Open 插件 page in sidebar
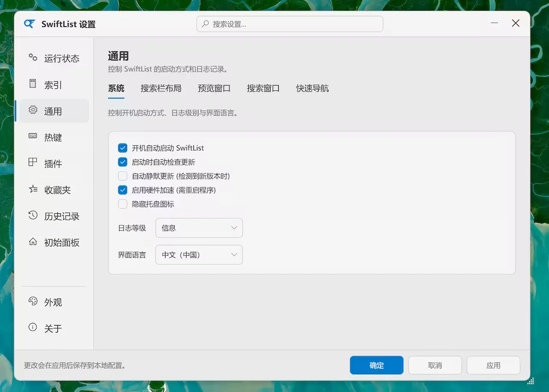 click(x=54, y=164)
